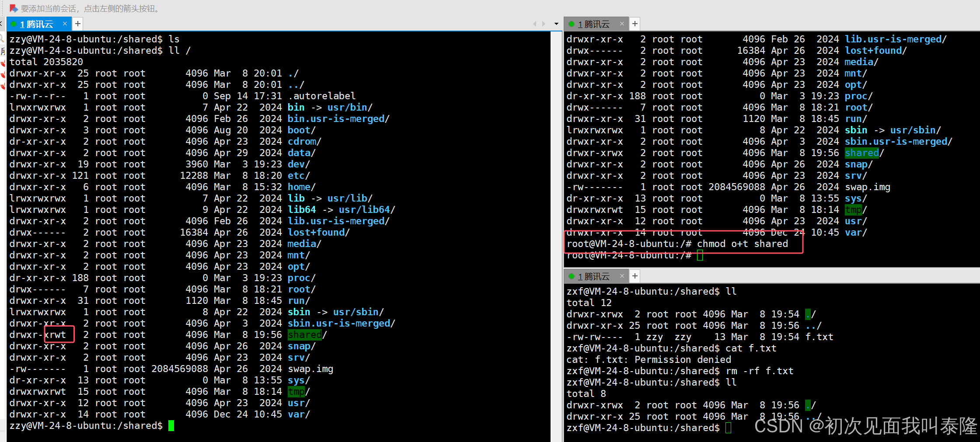The image size is (980, 442).
Task: Click 'total 8' in bottom-right terminal
Action: coord(586,393)
